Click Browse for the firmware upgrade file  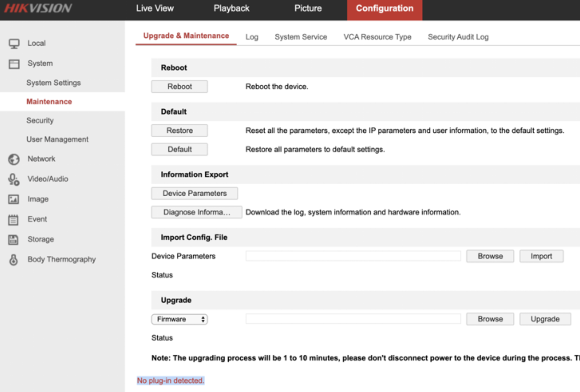[x=490, y=319]
